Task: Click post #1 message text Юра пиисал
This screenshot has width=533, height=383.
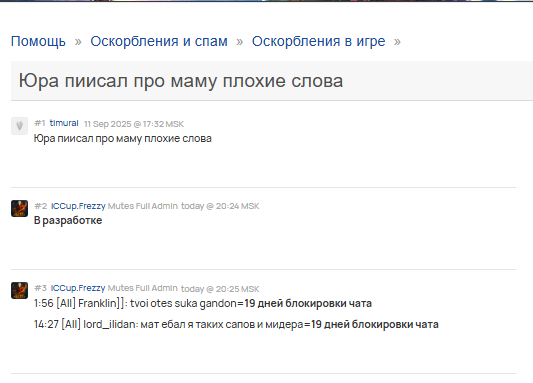Action: (x=123, y=139)
